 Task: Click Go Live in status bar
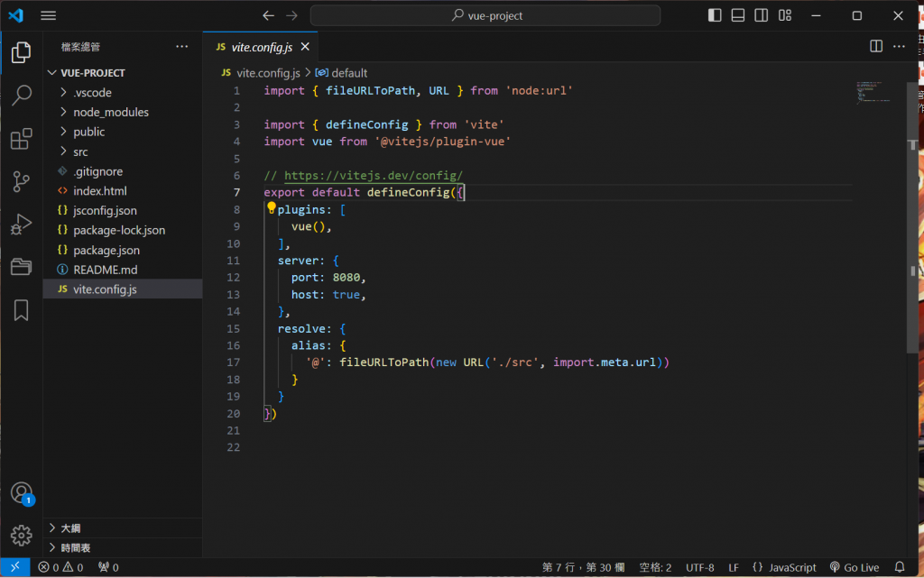click(x=854, y=567)
